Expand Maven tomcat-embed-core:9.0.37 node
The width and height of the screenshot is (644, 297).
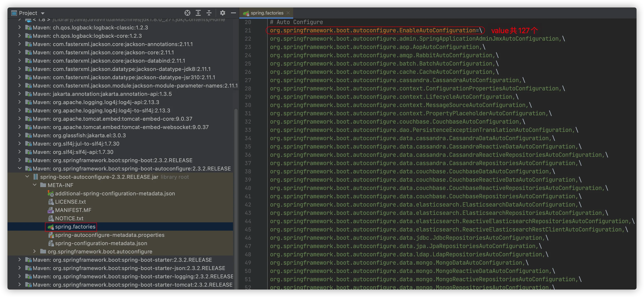(x=20, y=119)
